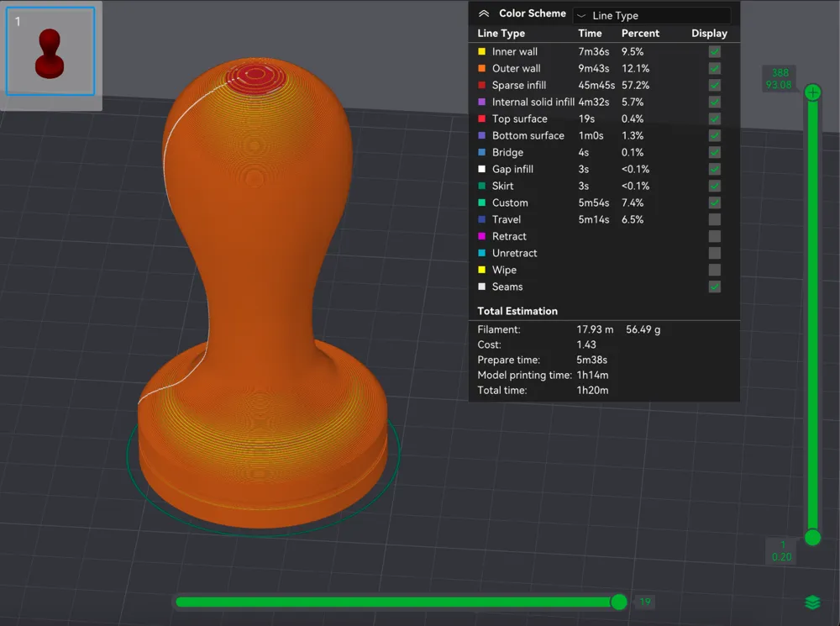Click the yellow Inner wall color swatch

[481, 52]
